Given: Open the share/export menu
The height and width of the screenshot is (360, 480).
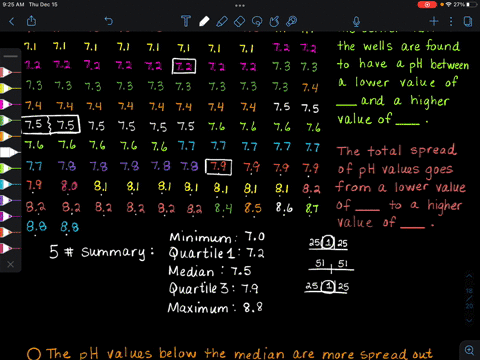Looking at the screenshot, I should (31, 21).
